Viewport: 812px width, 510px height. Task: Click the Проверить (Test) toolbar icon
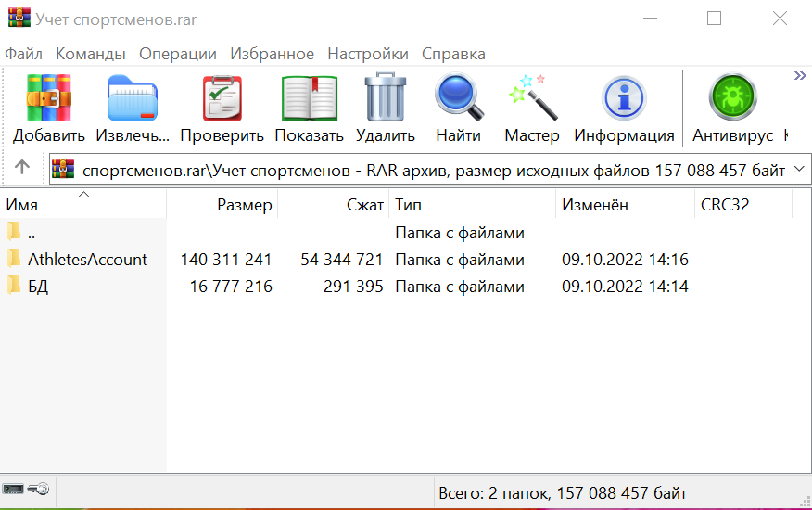(222, 99)
